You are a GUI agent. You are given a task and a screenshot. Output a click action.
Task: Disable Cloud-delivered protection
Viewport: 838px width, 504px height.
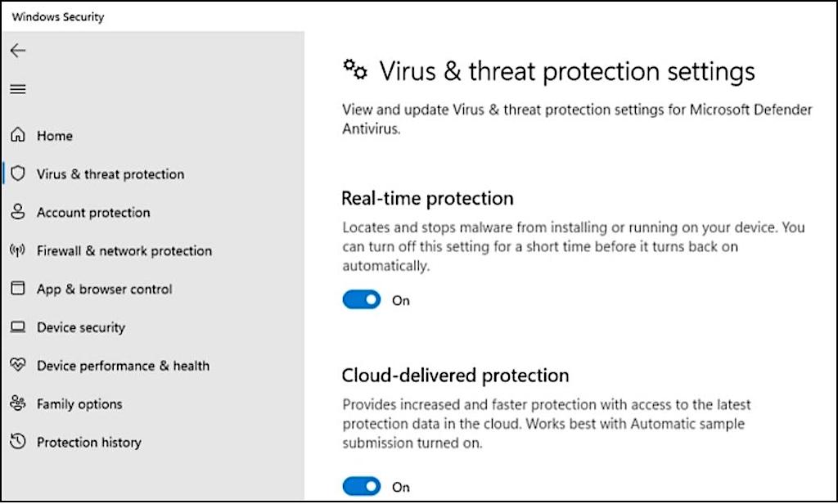[x=362, y=486]
